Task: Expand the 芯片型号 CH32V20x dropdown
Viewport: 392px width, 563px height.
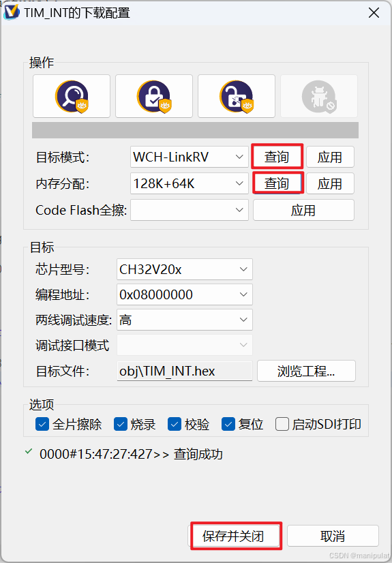Action: click(185, 269)
